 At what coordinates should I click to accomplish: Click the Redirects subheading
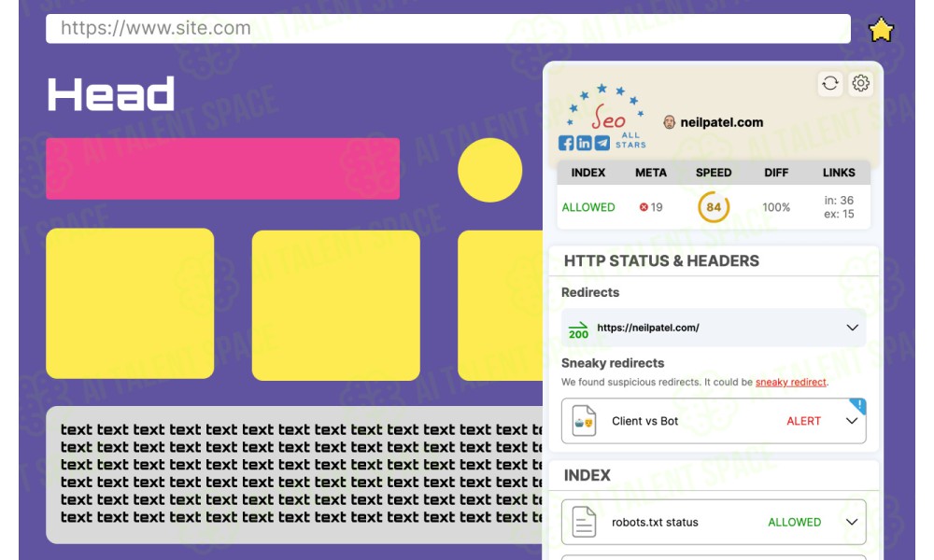click(590, 292)
